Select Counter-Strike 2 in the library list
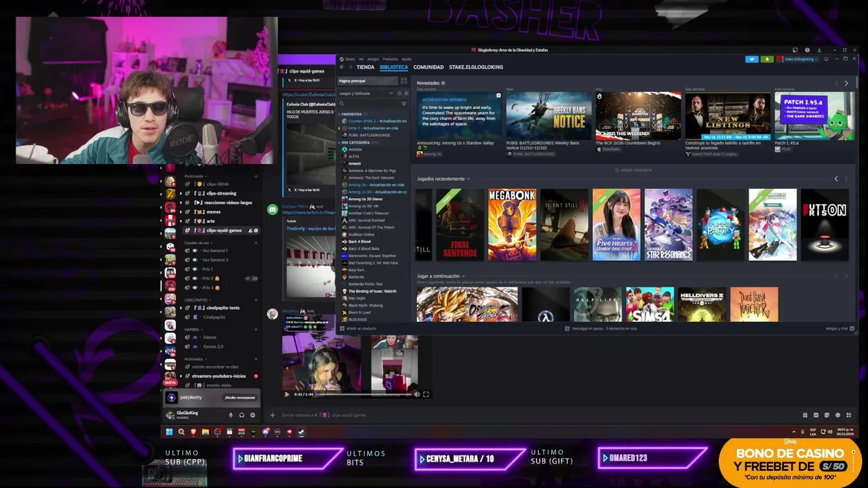Screen dimensions: 868x488 (x=374, y=121)
